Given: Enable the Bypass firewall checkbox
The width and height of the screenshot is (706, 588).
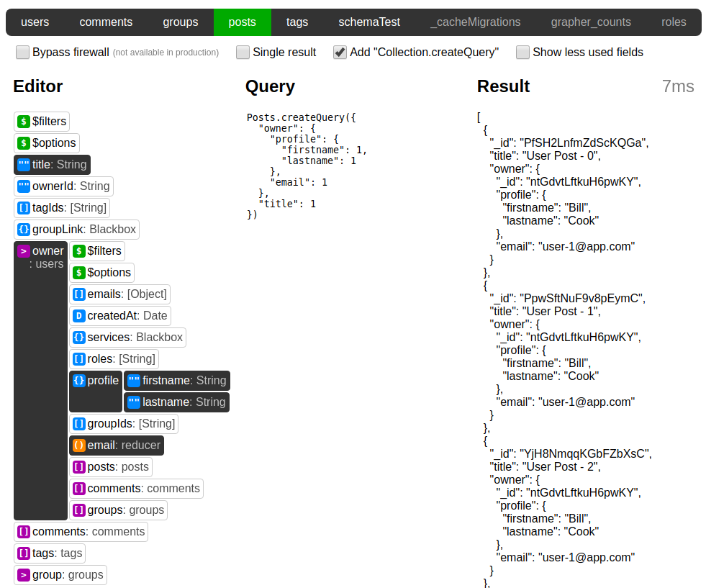Looking at the screenshot, I should [22, 53].
